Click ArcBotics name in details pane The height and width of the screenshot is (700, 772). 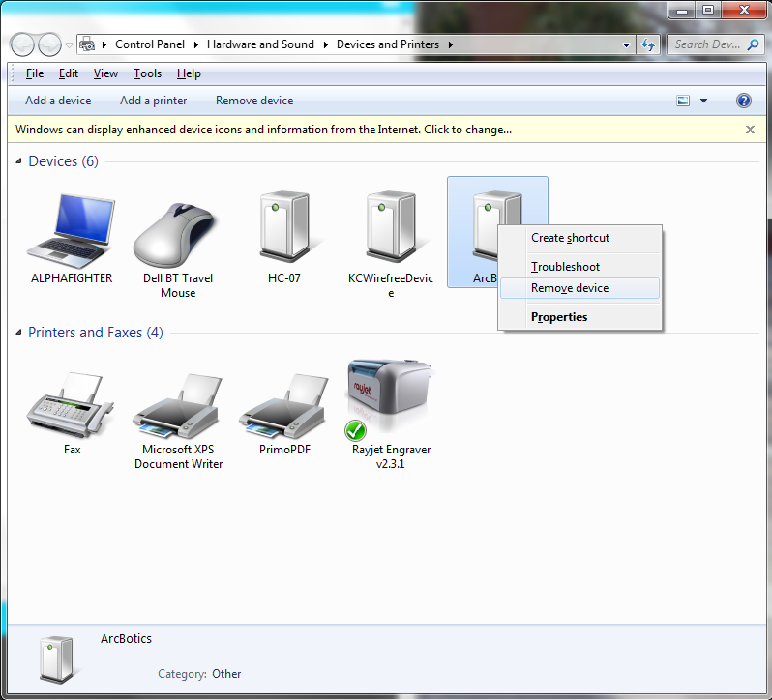point(126,638)
